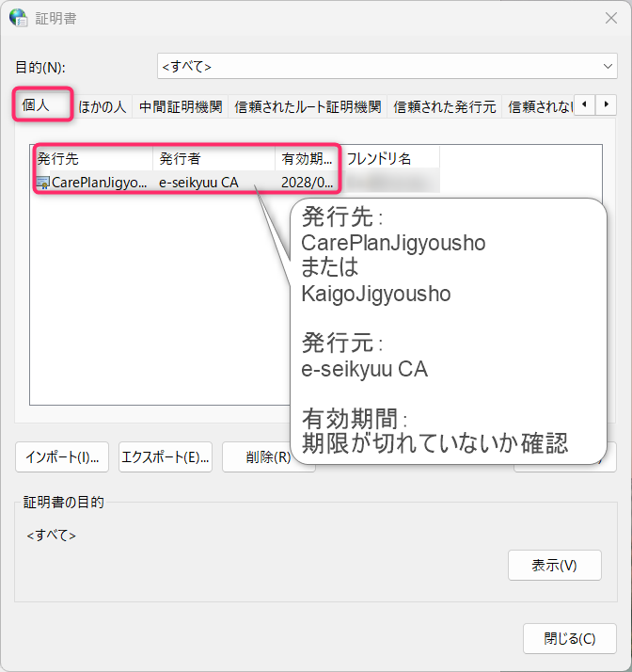The height and width of the screenshot is (672, 632).
Task: Click the 有効期限 column header
Action: (x=307, y=158)
